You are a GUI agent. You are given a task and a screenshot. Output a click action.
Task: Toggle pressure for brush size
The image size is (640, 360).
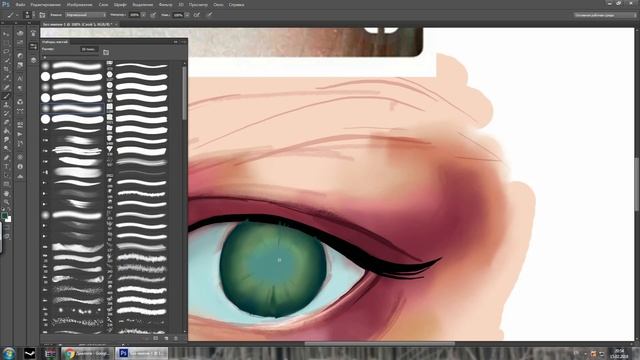(209, 15)
